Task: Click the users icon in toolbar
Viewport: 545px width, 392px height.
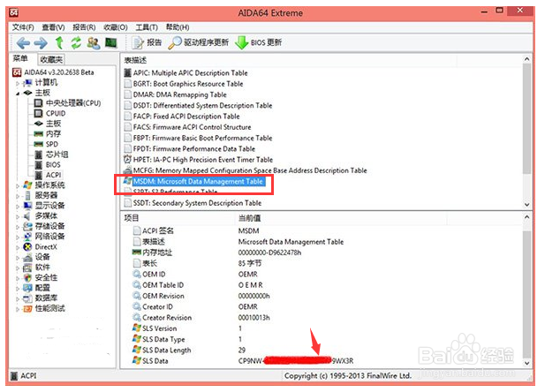Action: click(94, 43)
